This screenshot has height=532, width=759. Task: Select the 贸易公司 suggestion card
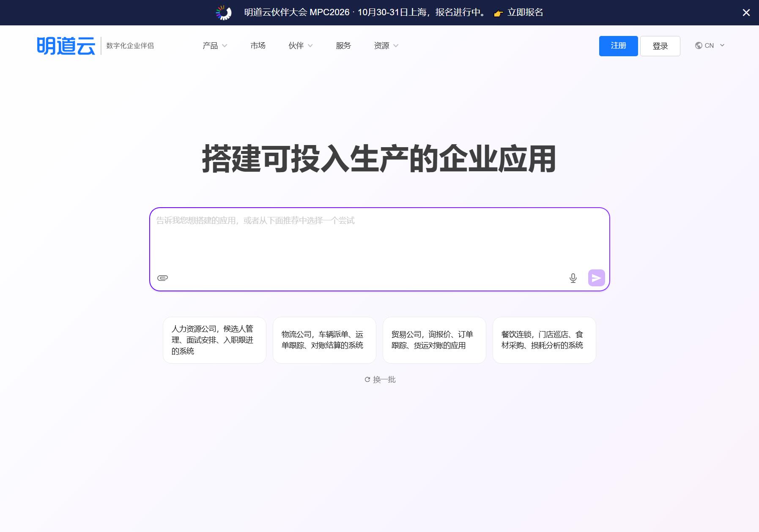434,340
